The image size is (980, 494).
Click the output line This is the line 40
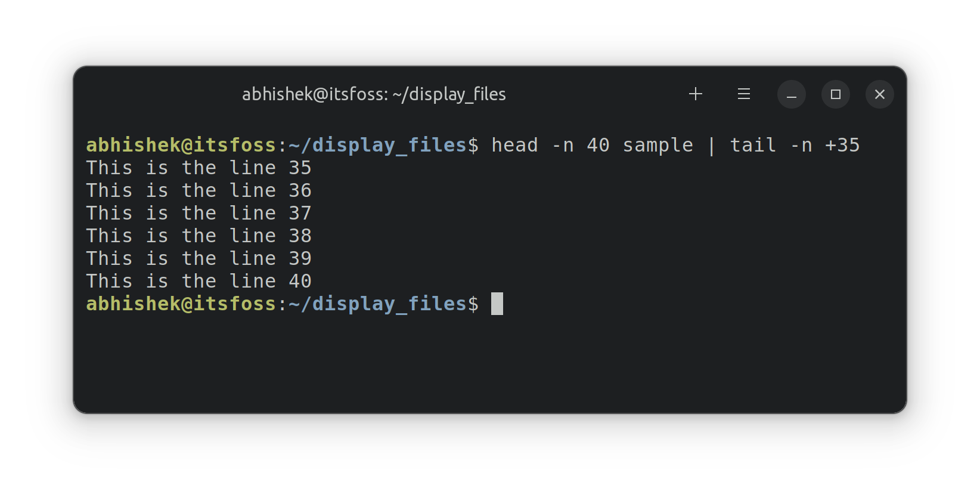coord(199,280)
